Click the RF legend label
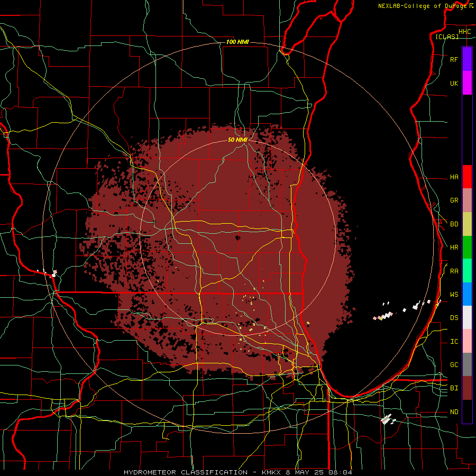 pos(454,59)
